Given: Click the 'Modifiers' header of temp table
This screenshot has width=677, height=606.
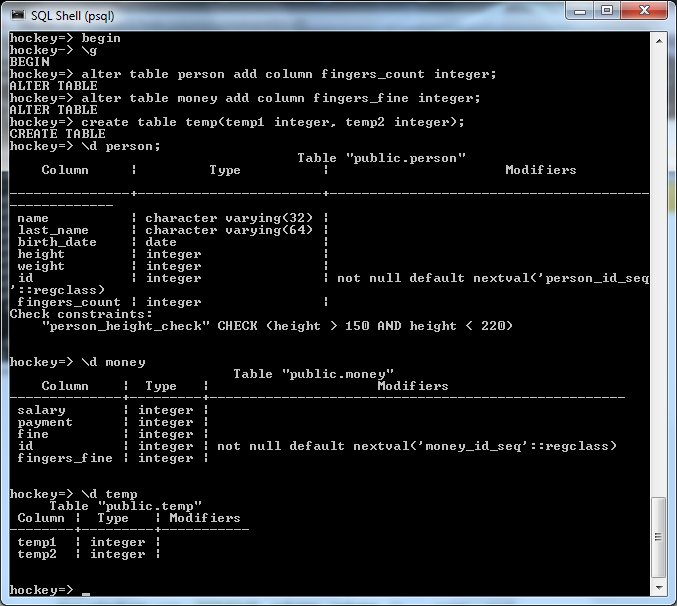Looking at the screenshot, I should tap(205, 518).
